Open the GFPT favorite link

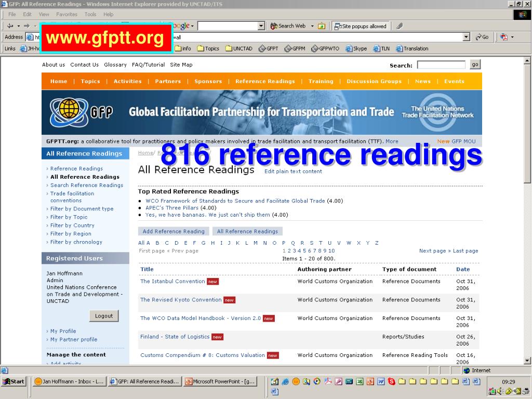(269, 48)
